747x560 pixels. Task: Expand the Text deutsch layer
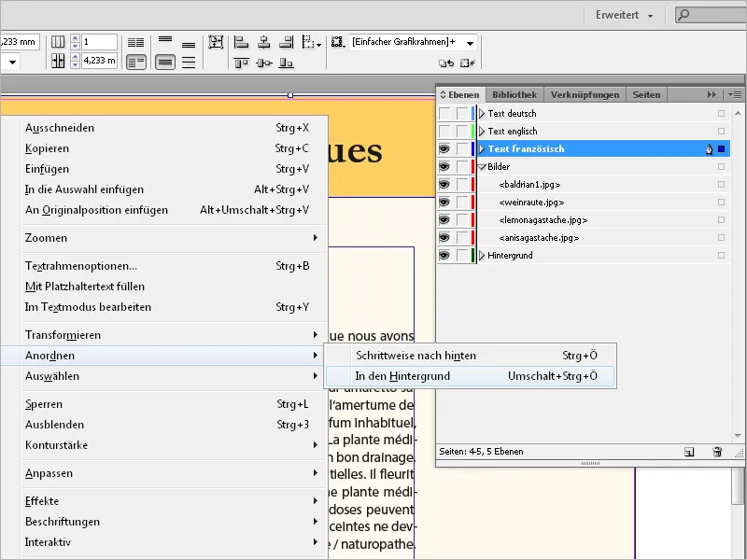pos(482,113)
